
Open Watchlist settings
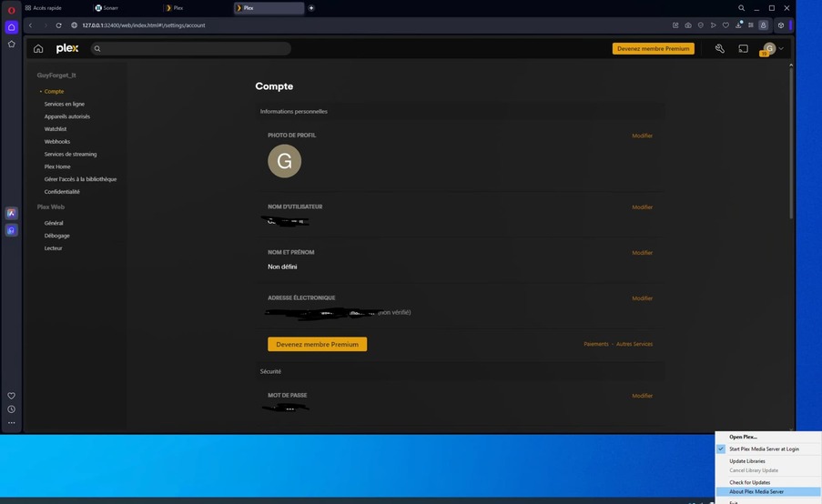pyautogui.click(x=55, y=129)
